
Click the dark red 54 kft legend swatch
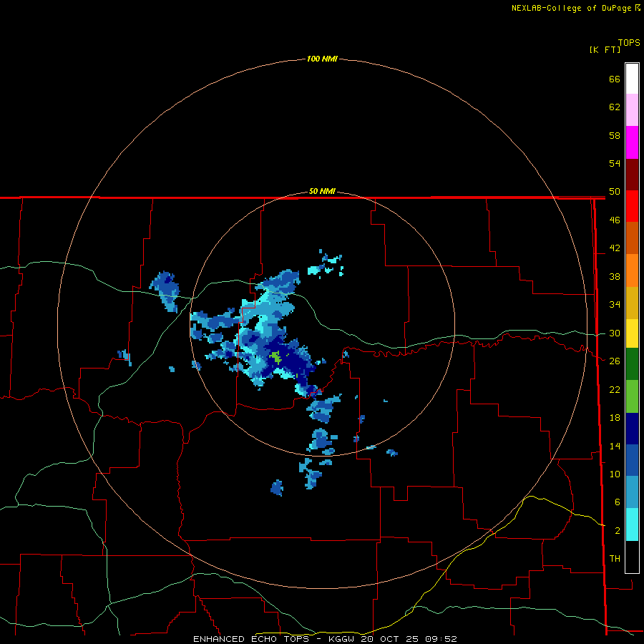[x=632, y=175]
